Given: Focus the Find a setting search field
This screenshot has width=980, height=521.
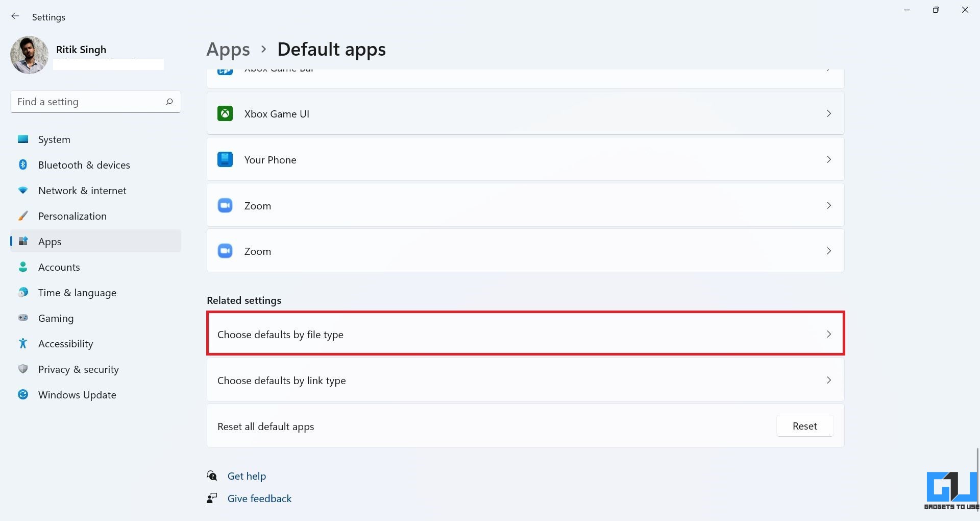Looking at the screenshot, I should [95, 102].
